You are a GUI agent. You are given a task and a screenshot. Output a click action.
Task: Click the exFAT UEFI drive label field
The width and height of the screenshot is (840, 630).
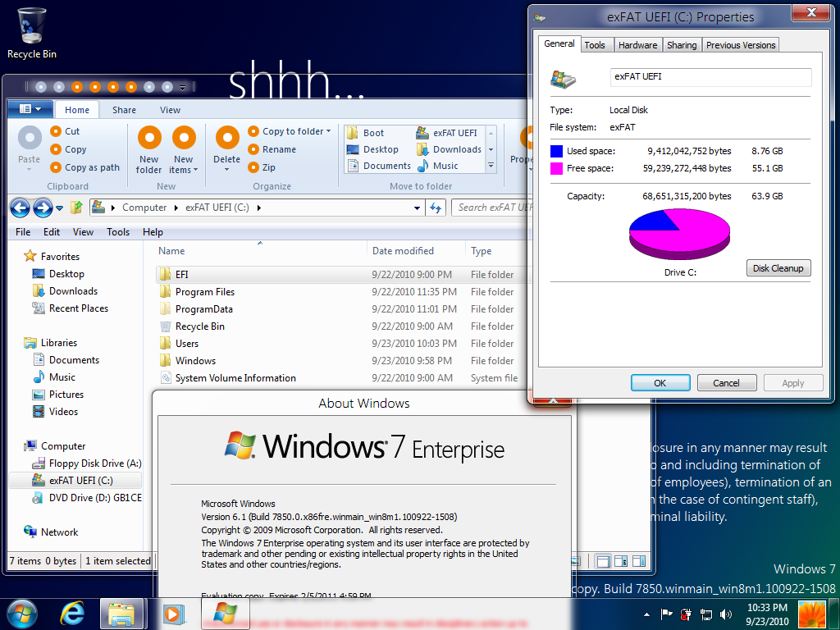(x=710, y=77)
